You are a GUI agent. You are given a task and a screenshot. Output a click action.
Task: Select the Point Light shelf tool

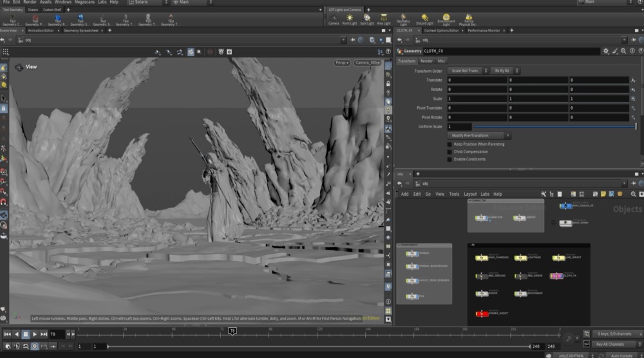click(x=350, y=19)
